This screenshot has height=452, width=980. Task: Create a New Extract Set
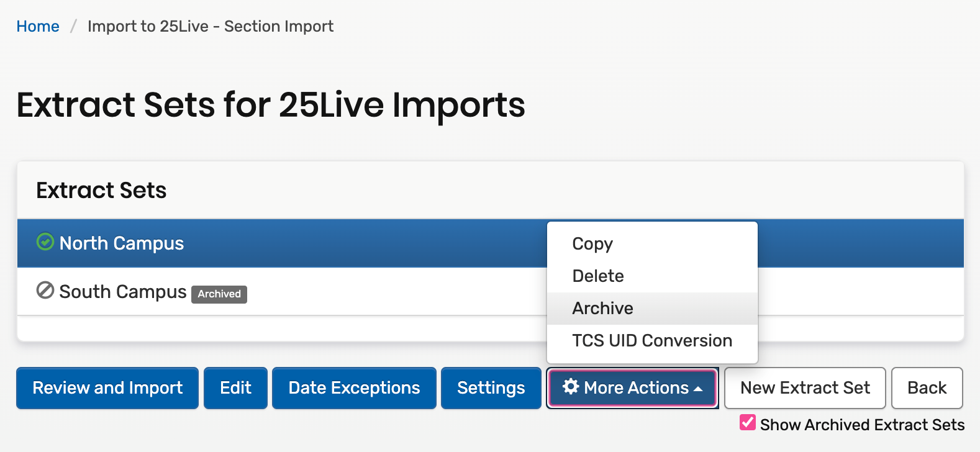click(x=805, y=388)
